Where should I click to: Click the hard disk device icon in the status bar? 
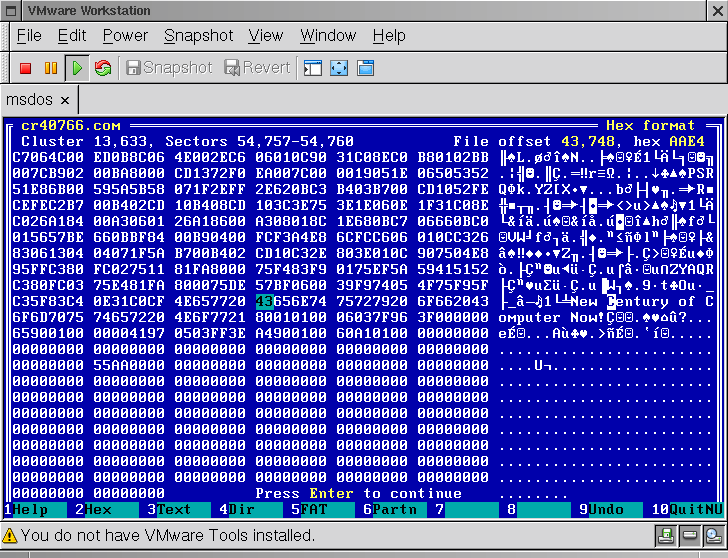point(689,536)
